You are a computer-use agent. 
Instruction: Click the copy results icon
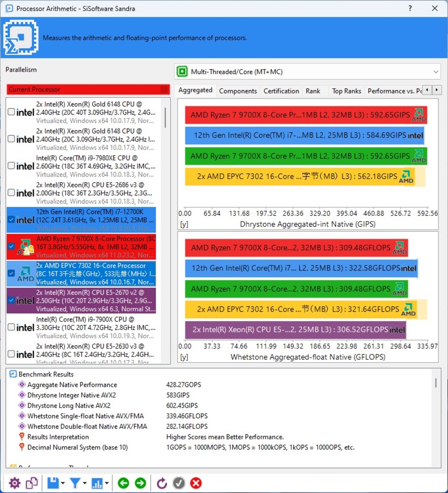click(x=32, y=482)
